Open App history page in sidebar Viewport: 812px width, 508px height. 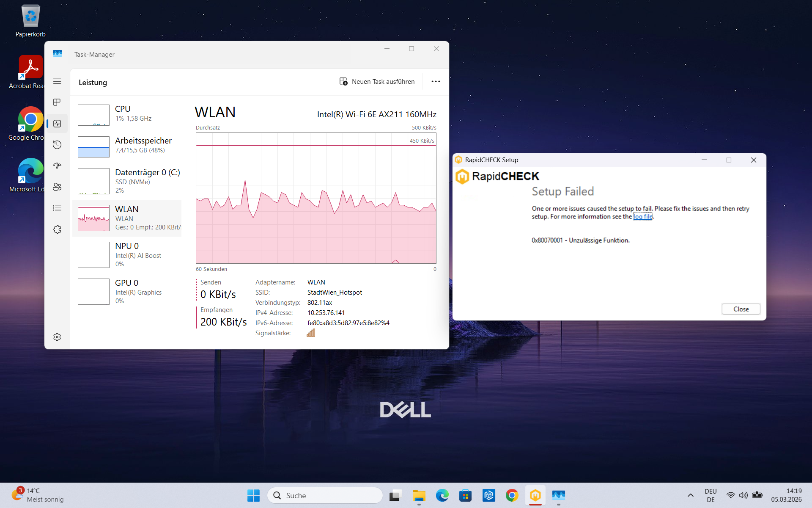tap(57, 145)
